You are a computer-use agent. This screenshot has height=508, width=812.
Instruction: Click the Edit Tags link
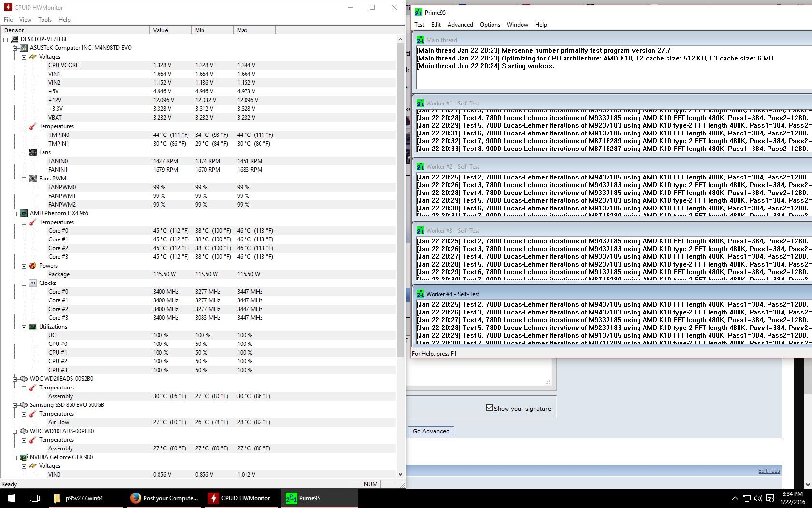(769, 471)
